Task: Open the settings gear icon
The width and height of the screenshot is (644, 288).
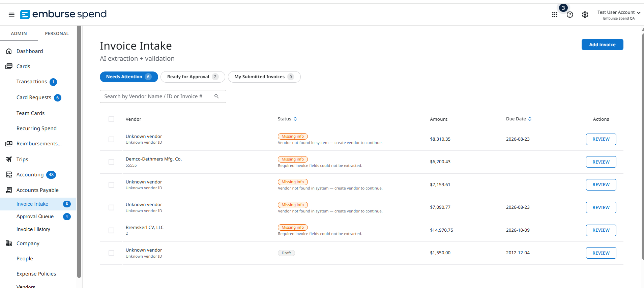Action: pos(585,15)
